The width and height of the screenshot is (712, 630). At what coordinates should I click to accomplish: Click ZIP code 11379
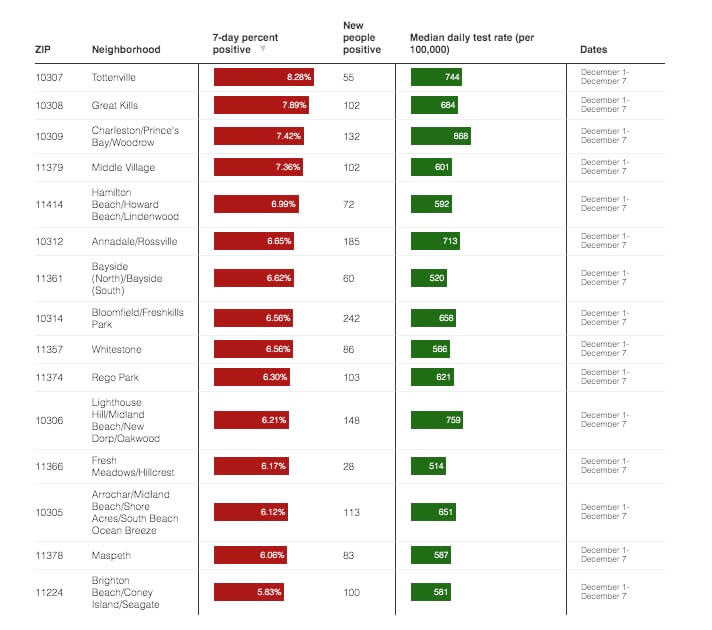click(x=49, y=167)
